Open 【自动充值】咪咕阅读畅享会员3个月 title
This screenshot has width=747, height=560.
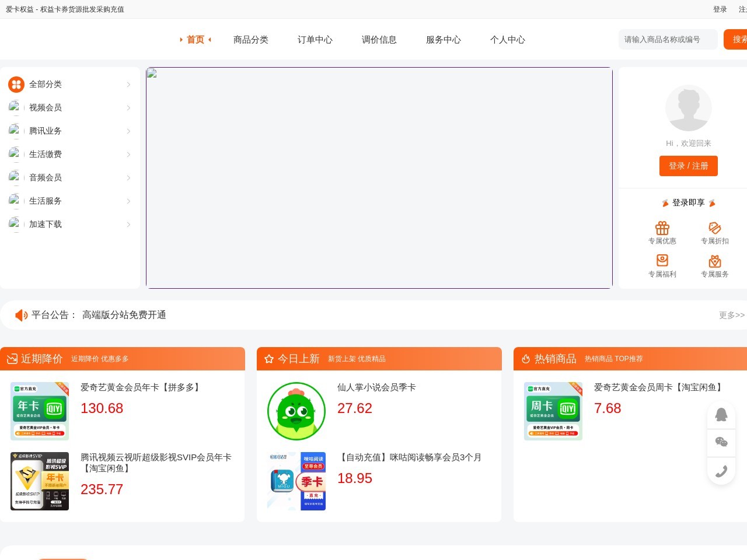[410, 457]
